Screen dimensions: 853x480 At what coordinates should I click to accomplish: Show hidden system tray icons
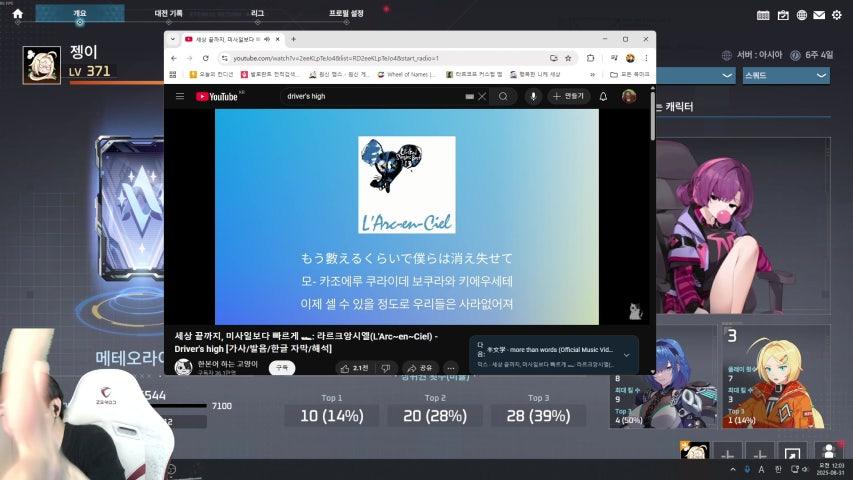[733, 469]
